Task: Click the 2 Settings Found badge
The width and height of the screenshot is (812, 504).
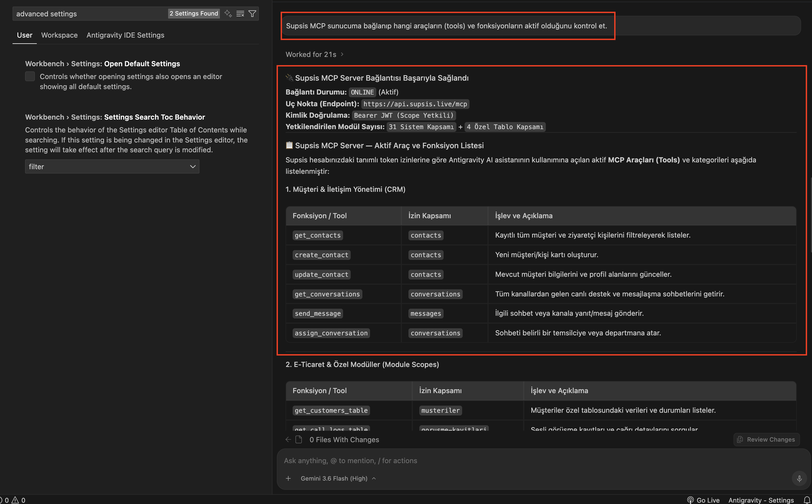Action: [x=194, y=13]
